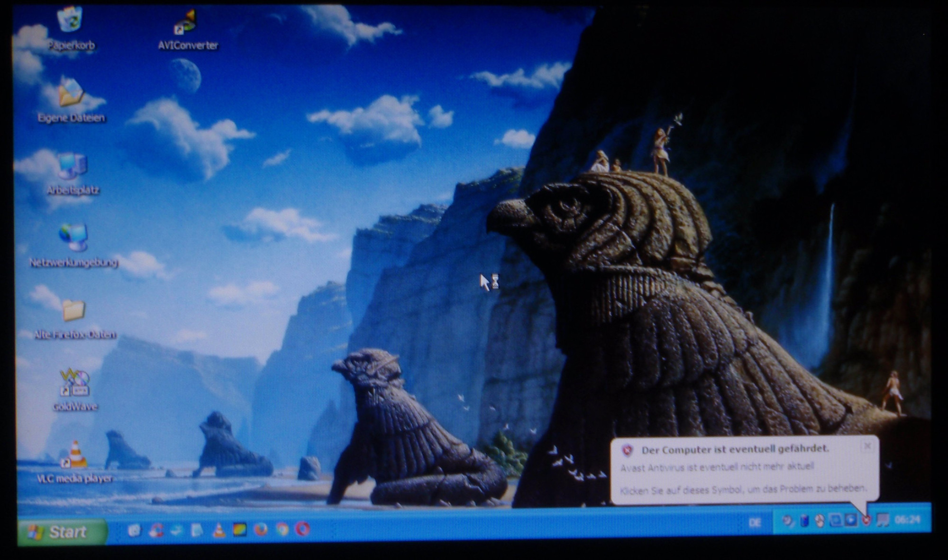Click 'Avast Antivirus ist eventuell nicht mehr aktuell'
Viewport: 948px width, 560px height.
[x=717, y=467]
